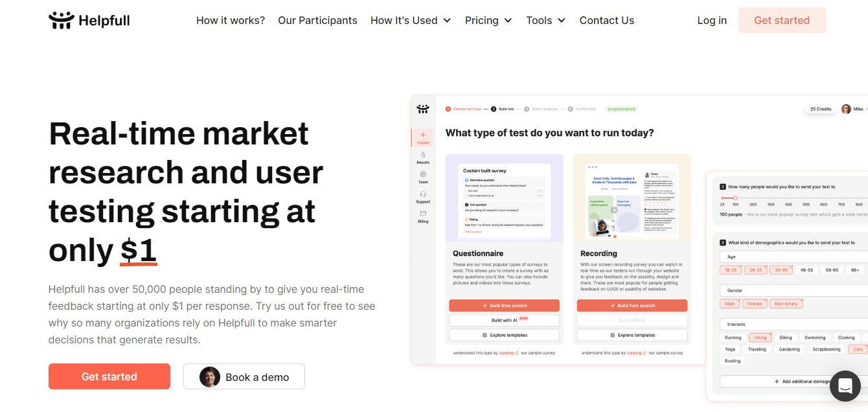Viewport: 868px width, 412px height.
Task: Open the Tools dropdown menu
Action: point(545,21)
